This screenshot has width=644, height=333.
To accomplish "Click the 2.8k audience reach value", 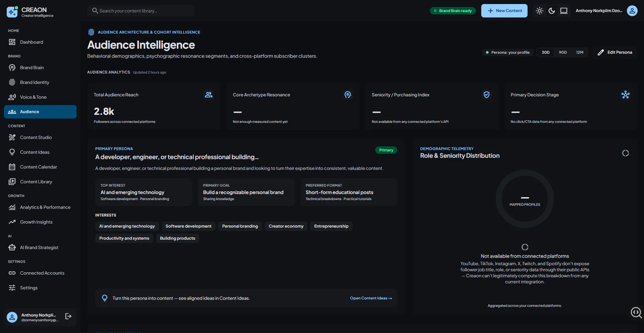I will pos(104,111).
